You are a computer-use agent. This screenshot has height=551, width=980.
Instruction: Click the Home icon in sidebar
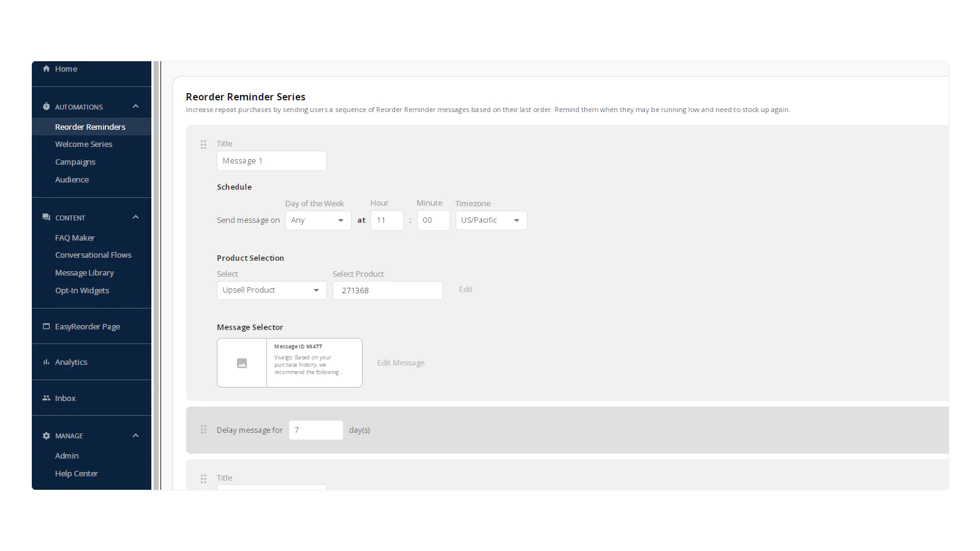(47, 69)
